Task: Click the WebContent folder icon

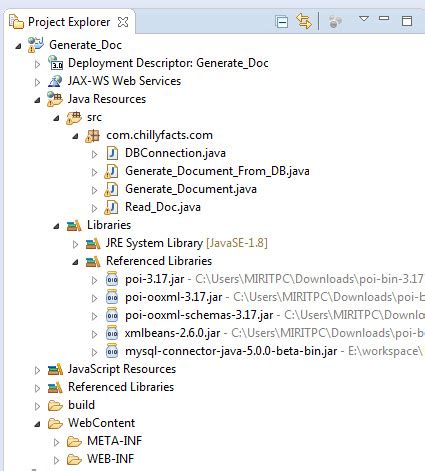Action: click(x=55, y=424)
